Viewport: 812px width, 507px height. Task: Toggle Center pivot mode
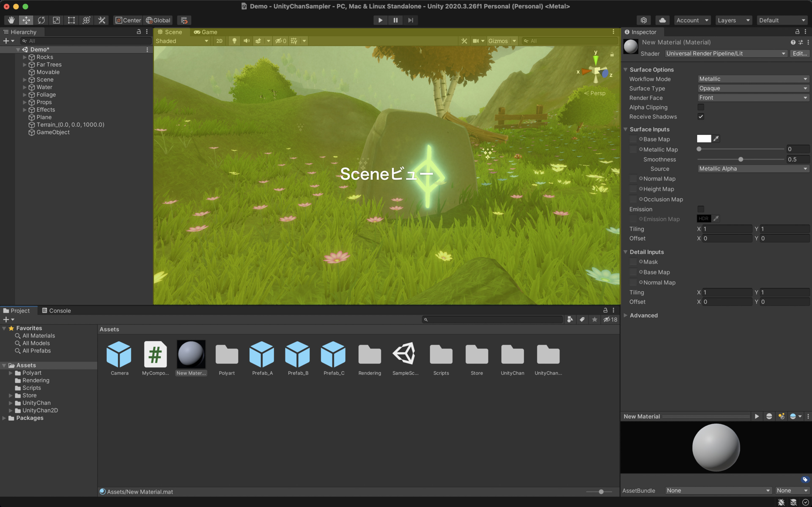pos(128,20)
